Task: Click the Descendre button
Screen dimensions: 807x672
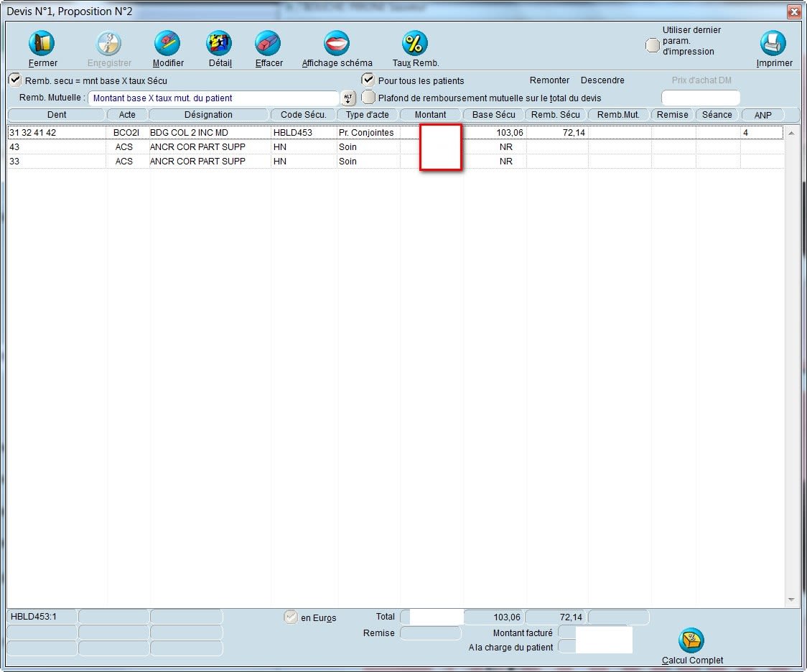Action: coord(602,80)
